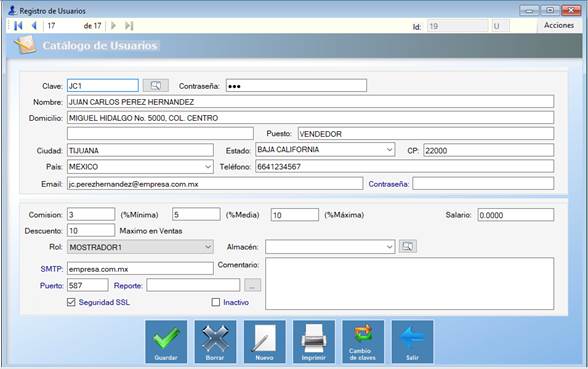
Task: Click the Nombre field
Action: point(310,102)
